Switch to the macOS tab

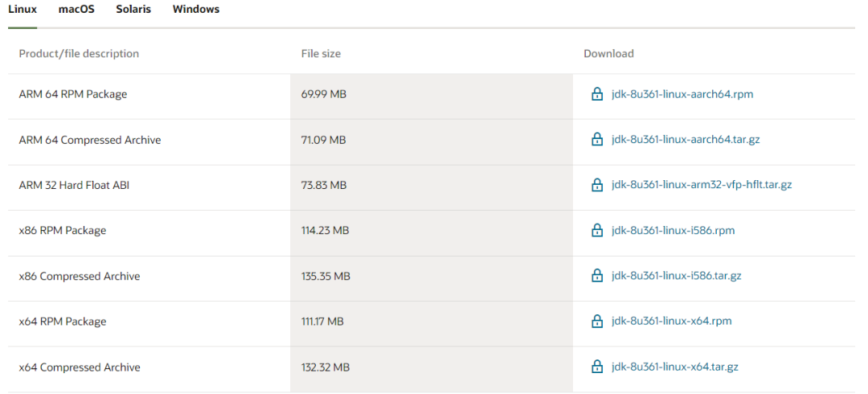[x=76, y=10]
